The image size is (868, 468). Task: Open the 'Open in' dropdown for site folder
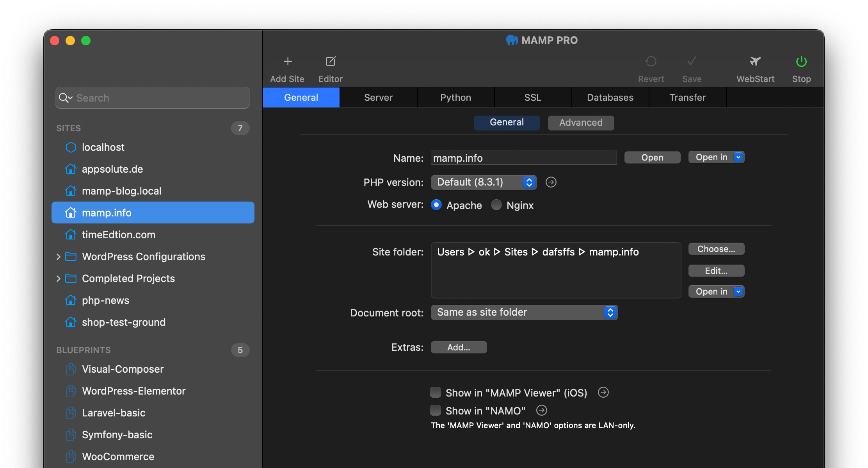pyautogui.click(x=716, y=291)
